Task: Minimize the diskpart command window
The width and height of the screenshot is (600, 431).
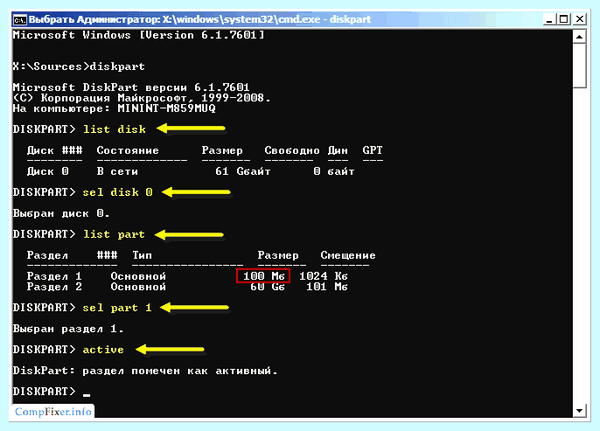Action: [549, 19]
